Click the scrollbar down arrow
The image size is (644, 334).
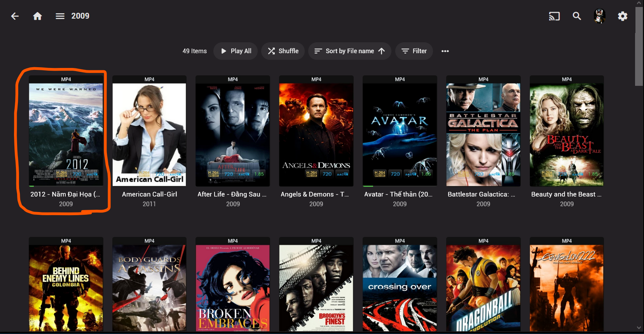[x=639, y=328]
